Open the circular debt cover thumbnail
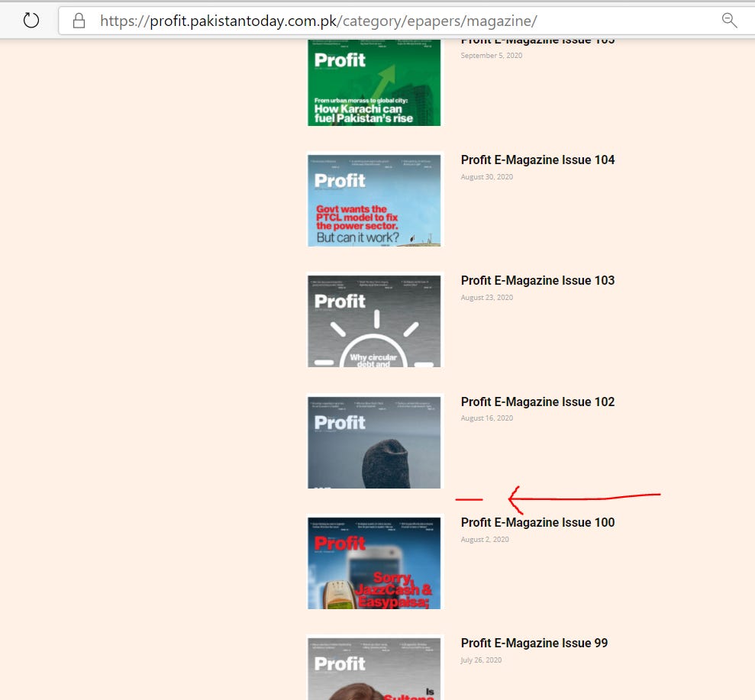This screenshot has height=700, width=755. point(374,321)
